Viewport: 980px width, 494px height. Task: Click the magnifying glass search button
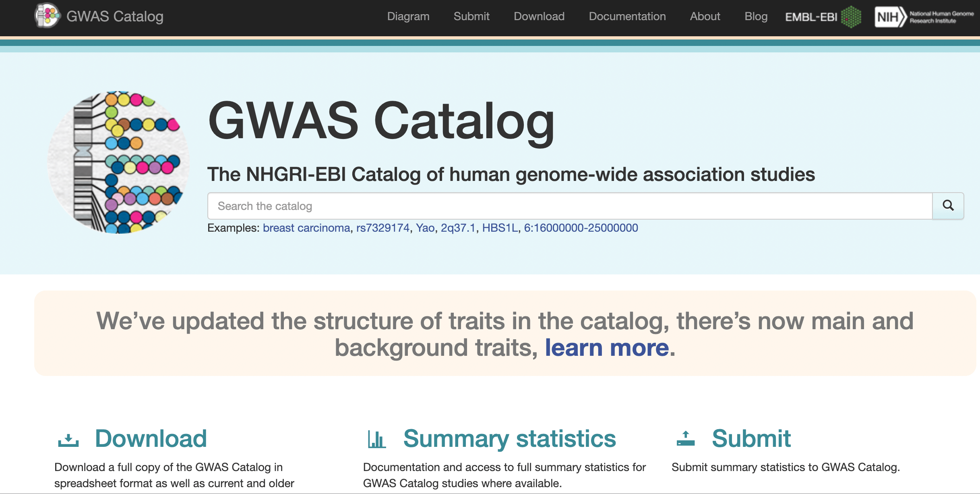(948, 206)
